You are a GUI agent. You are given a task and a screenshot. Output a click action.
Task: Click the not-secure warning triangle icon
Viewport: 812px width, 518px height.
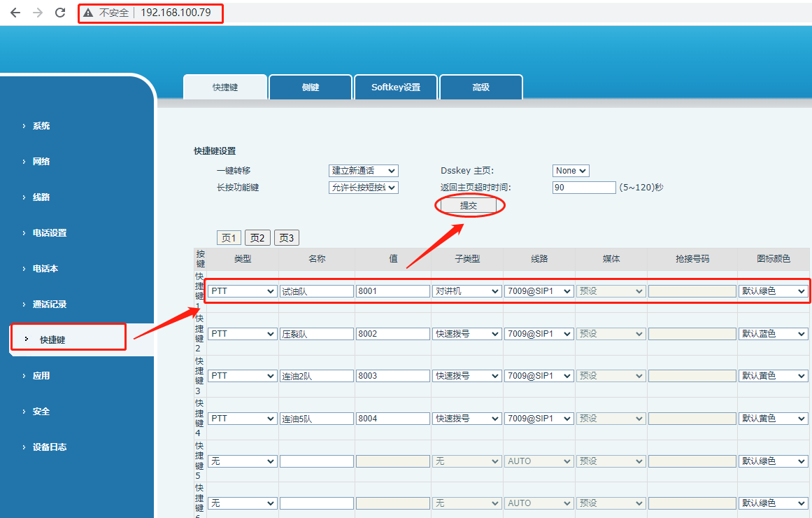click(88, 13)
